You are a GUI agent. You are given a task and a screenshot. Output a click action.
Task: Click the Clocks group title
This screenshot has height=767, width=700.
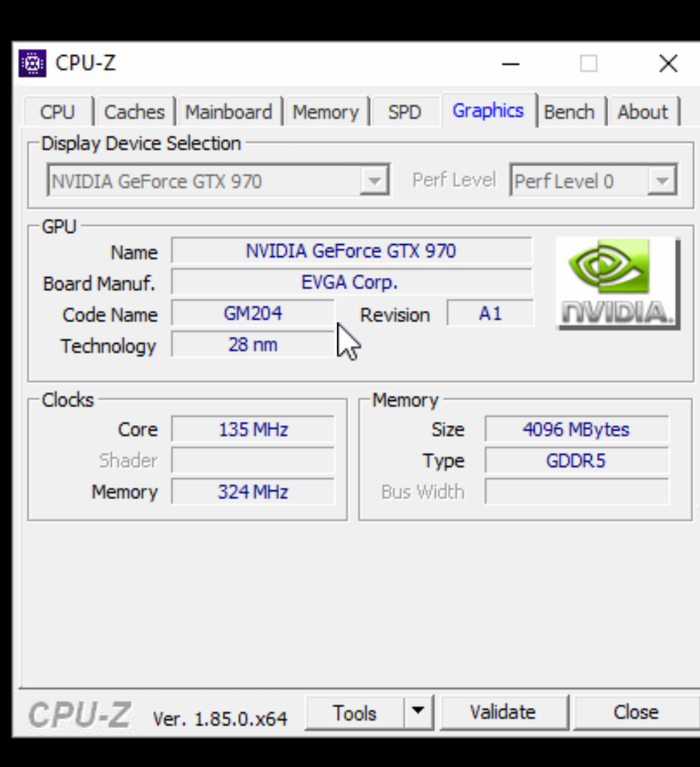(67, 400)
